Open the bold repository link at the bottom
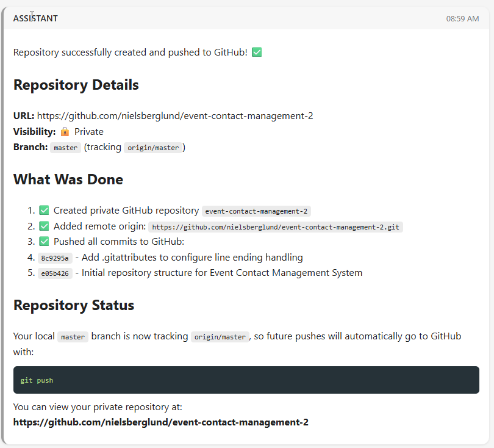This screenshot has height=448, width=494. (161, 422)
